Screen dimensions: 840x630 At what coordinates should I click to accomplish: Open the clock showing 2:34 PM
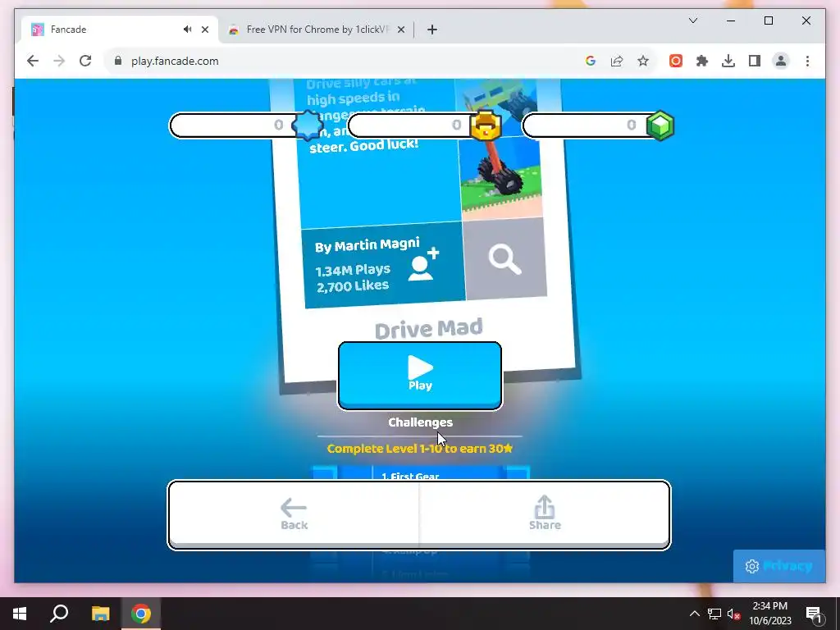point(769,614)
